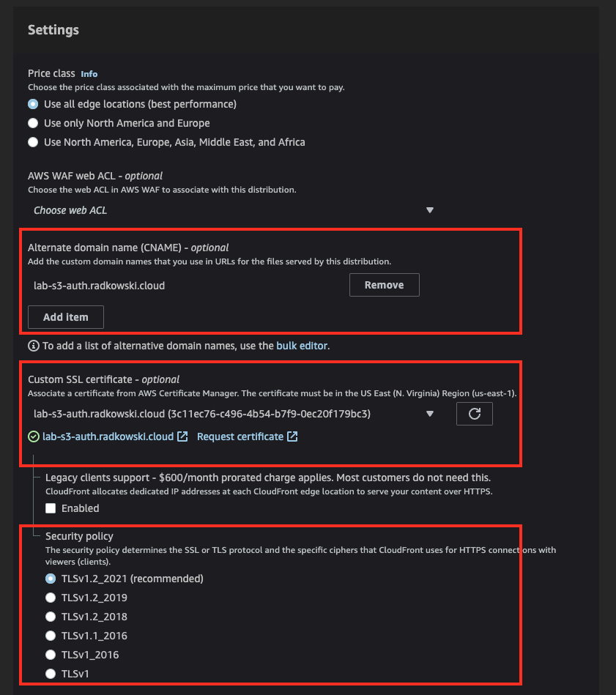Select TLSv1.2_2019 security policy

51,598
